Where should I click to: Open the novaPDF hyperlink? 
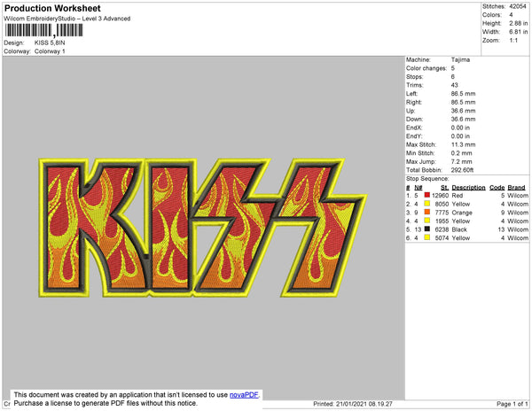pos(244,395)
